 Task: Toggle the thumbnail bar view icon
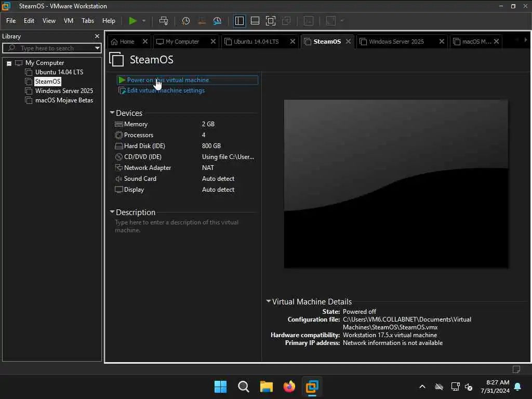(x=255, y=21)
